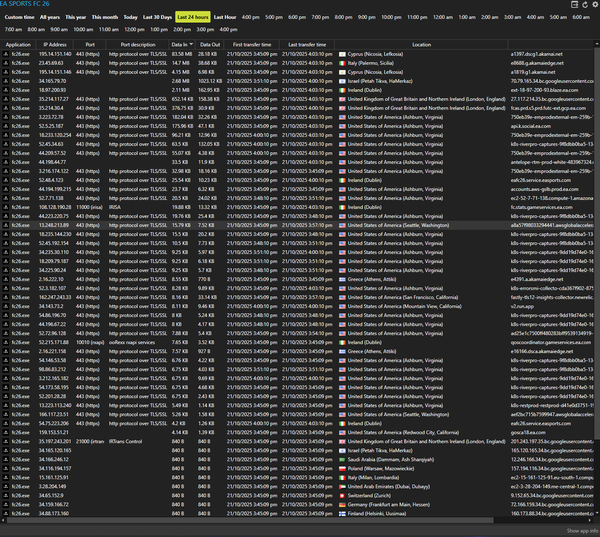Sort the table by the Location column
This screenshot has width=600, height=537.
click(x=421, y=45)
